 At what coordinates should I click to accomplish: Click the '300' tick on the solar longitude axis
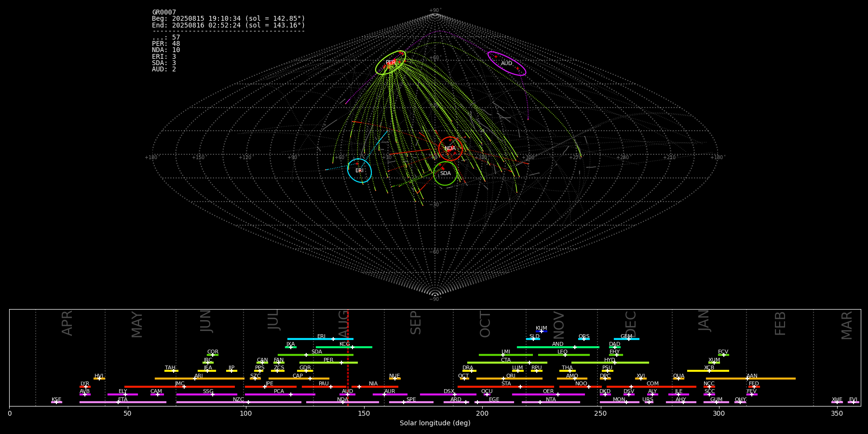719,413
